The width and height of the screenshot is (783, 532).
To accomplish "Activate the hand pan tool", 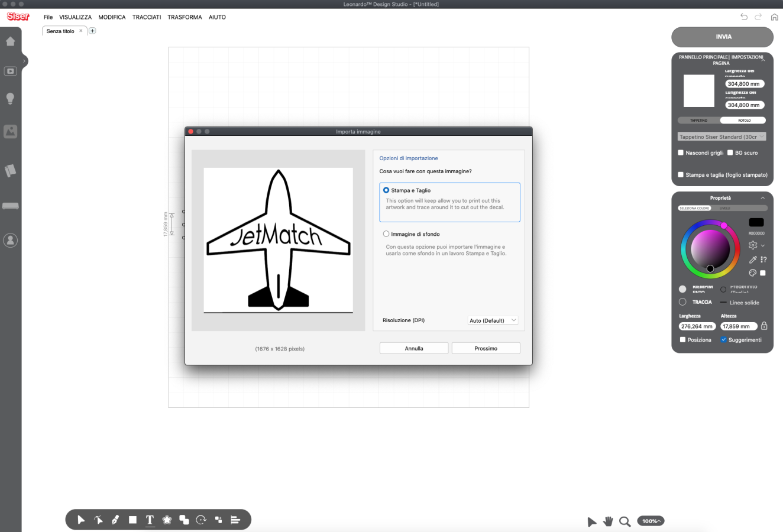I will coord(608,521).
